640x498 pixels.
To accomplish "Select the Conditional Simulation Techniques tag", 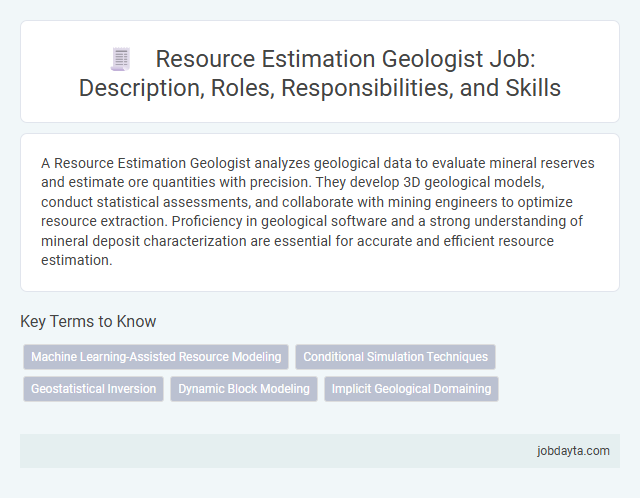I will point(395,357).
